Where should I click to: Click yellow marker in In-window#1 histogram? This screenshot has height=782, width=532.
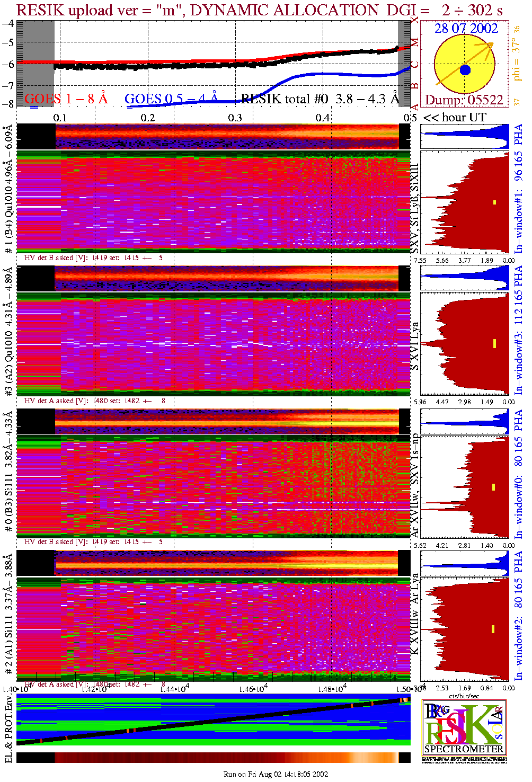tap(494, 202)
